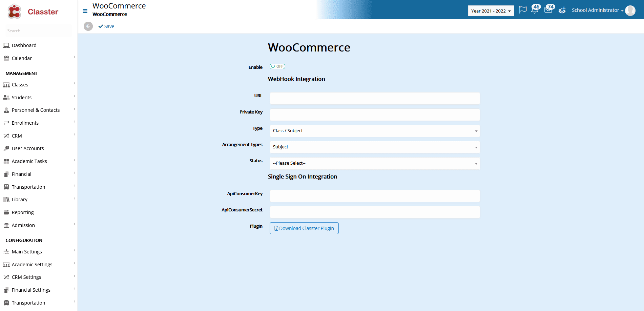Click the back arrow circle button
This screenshot has height=311, width=644.
(x=88, y=26)
